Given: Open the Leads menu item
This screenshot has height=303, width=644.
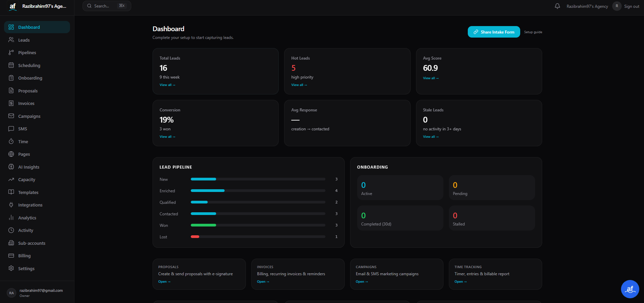Looking at the screenshot, I should pyautogui.click(x=24, y=40).
